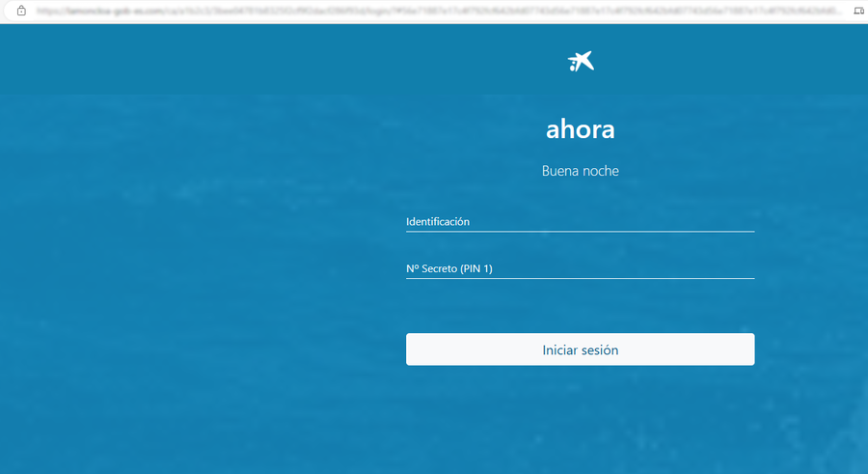Click the "Identificación" label text

pyautogui.click(x=438, y=221)
